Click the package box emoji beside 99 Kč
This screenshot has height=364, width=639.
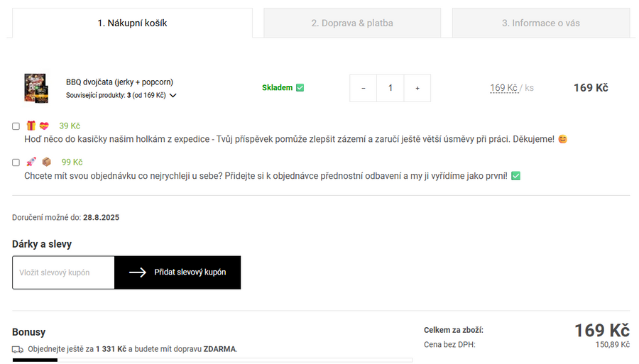point(46,162)
